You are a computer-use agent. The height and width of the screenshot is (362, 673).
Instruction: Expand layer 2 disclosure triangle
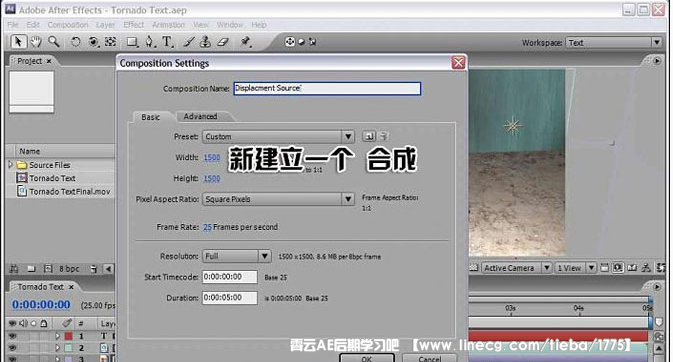57,347
